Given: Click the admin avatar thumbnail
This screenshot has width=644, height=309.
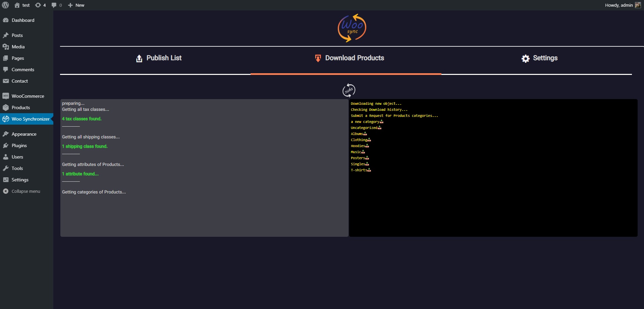Looking at the screenshot, I should 638,5.
